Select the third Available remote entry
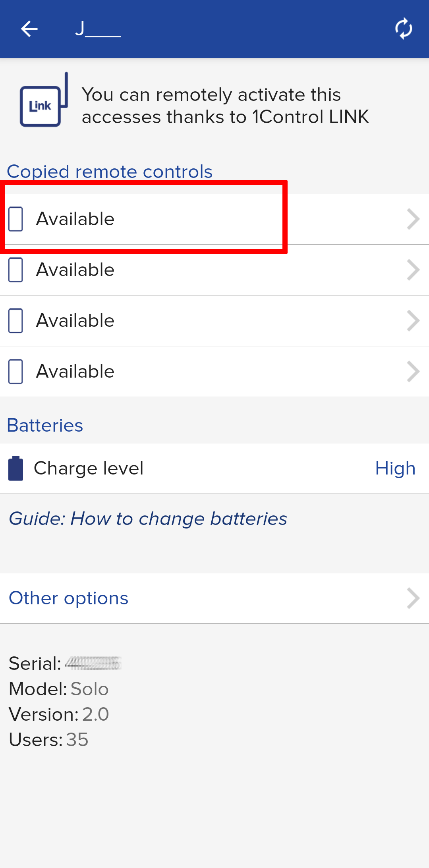The image size is (429, 868). point(214,321)
